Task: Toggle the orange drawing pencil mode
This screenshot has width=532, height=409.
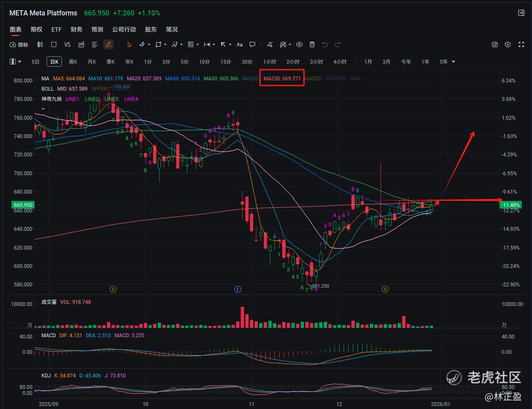Action: coord(108,44)
